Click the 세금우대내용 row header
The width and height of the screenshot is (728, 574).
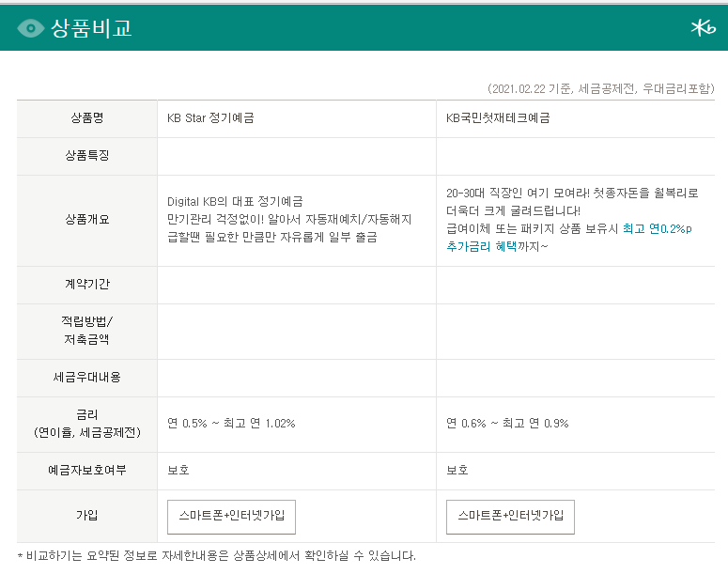86,377
